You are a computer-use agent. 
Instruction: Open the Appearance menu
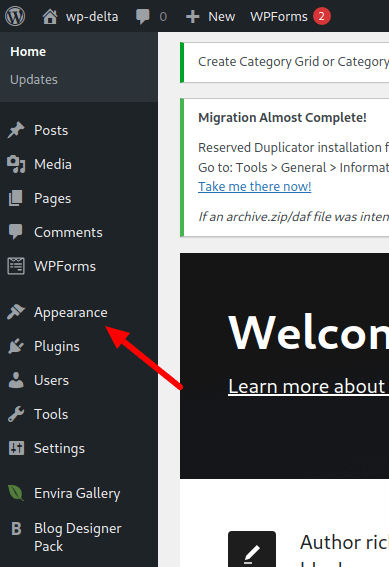coord(71,312)
